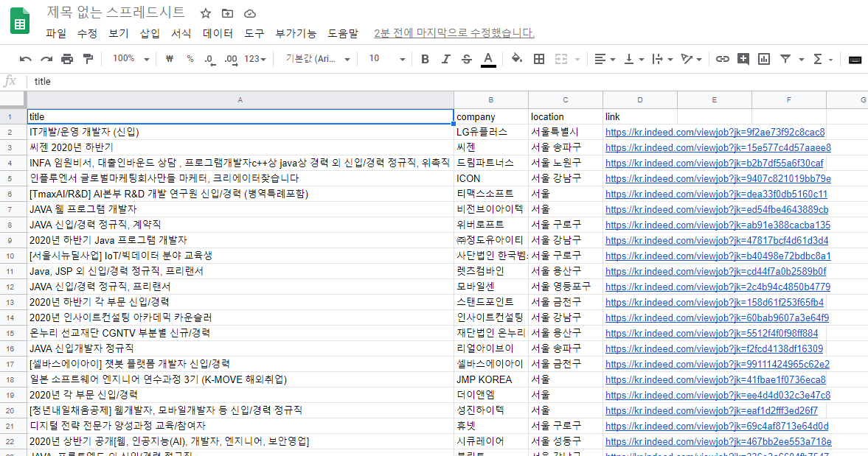
Task: Increase decimal places
Action: tap(231, 59)
